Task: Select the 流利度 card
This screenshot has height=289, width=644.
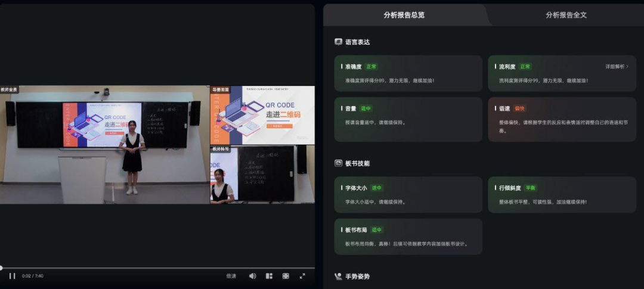Action: [562, 73]
